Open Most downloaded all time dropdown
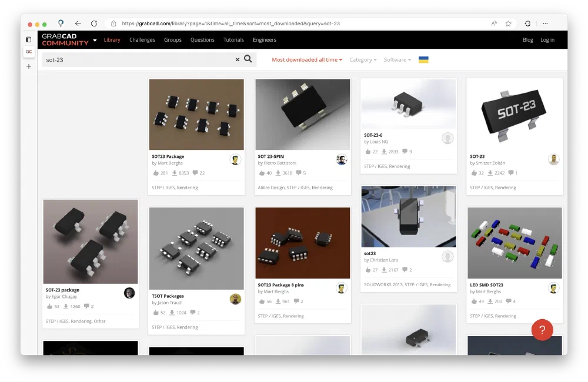Viewport: 588px width, 382px height. (x=307, y=59)
